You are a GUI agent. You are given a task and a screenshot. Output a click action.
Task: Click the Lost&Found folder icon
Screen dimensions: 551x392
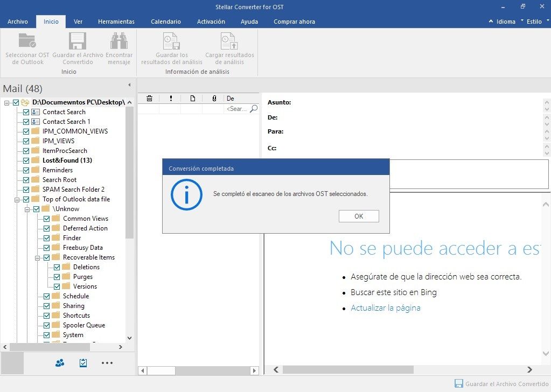(36, 160)
